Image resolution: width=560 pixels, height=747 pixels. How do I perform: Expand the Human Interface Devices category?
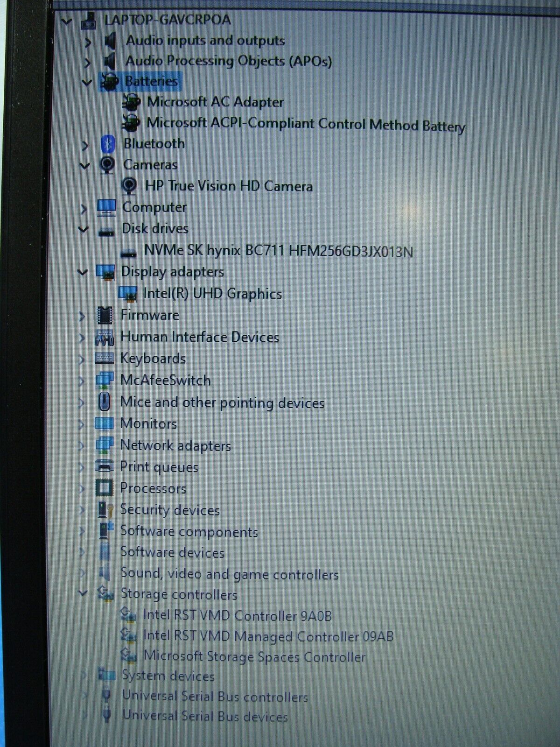coord(82,338)
